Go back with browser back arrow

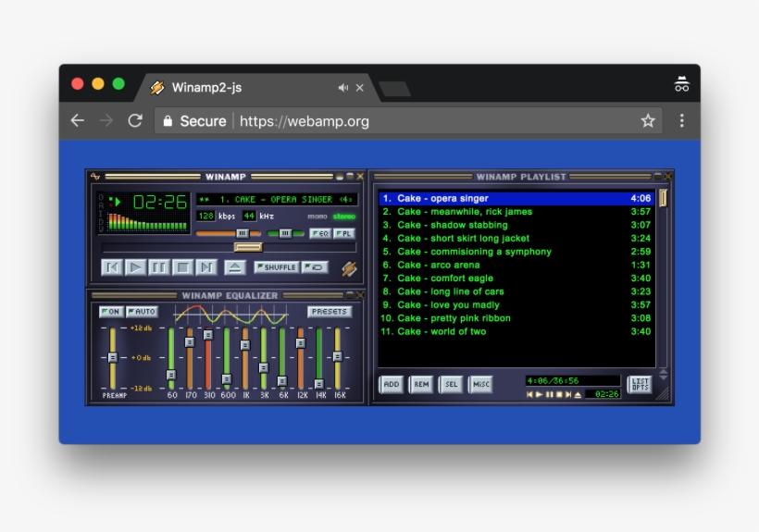click(78, 120)
